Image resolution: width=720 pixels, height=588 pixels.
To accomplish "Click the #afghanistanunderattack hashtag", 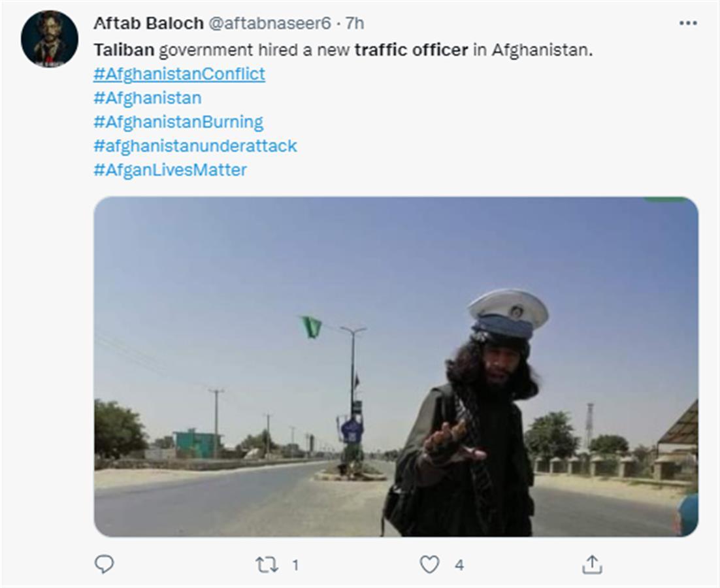I will pyautogui.click(x=195, y=146).
